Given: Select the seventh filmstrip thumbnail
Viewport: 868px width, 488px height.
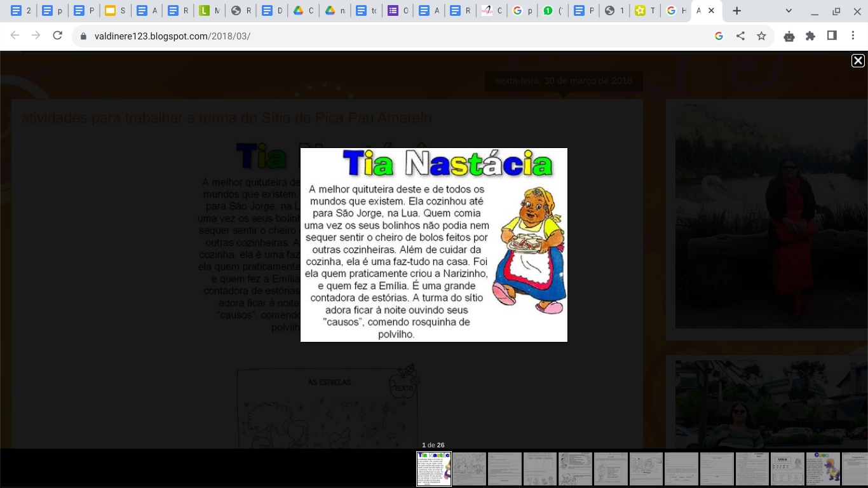Looking at the screenshot, I should [646, 469].
